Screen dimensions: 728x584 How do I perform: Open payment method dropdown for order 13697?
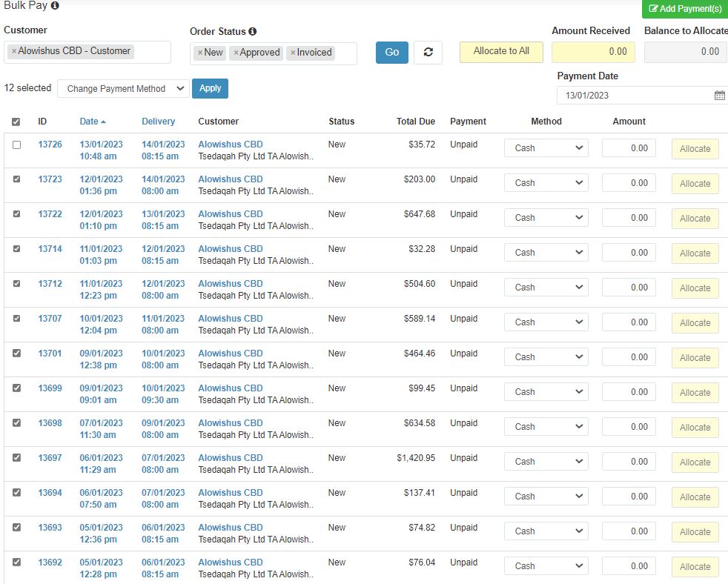546,462
